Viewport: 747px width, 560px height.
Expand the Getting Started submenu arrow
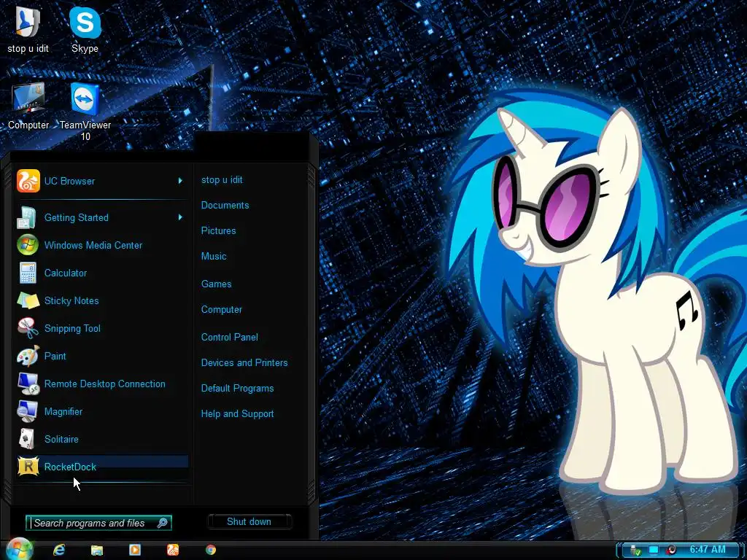181,217
